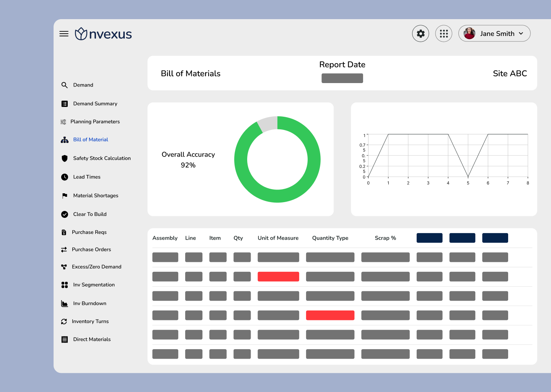Click the red Unit of Measure cell

278,276
